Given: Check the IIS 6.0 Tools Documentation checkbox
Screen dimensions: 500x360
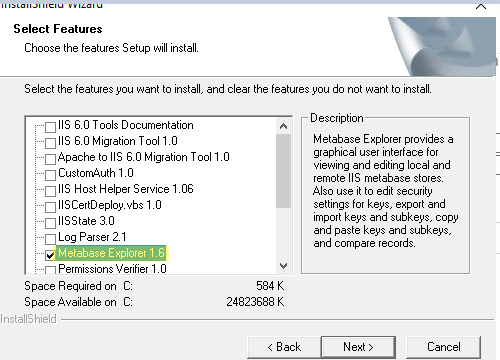Looking at the screenshot, I should pyautogui.click(x=50, y=127).
